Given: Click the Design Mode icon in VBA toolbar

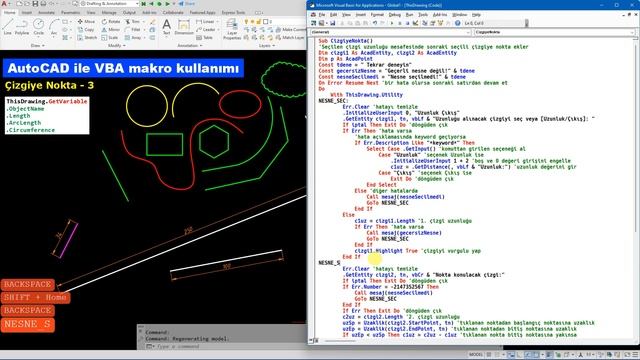Looking at the screenshot, I should point(416,23).
